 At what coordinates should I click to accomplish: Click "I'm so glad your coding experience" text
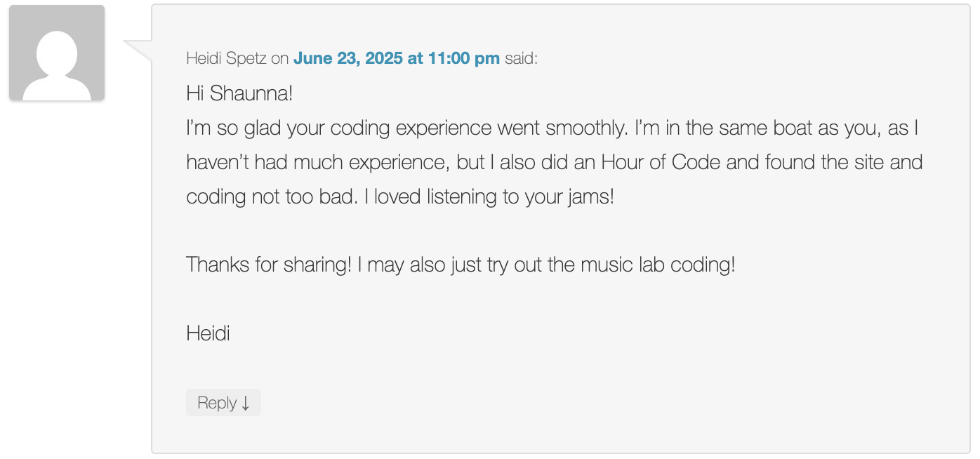(338, 128)
